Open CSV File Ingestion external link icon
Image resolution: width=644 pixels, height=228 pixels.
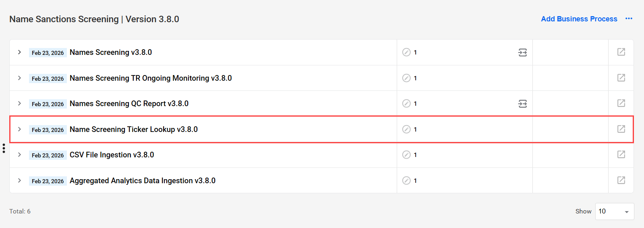coord(621,155)
